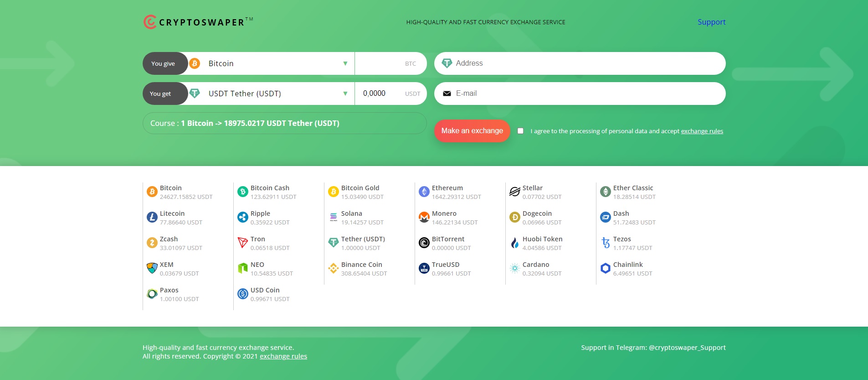Image resolution: width=868 pixels, height=380 pixels.
Task: Click the Chainlink label
Action: 628,265
